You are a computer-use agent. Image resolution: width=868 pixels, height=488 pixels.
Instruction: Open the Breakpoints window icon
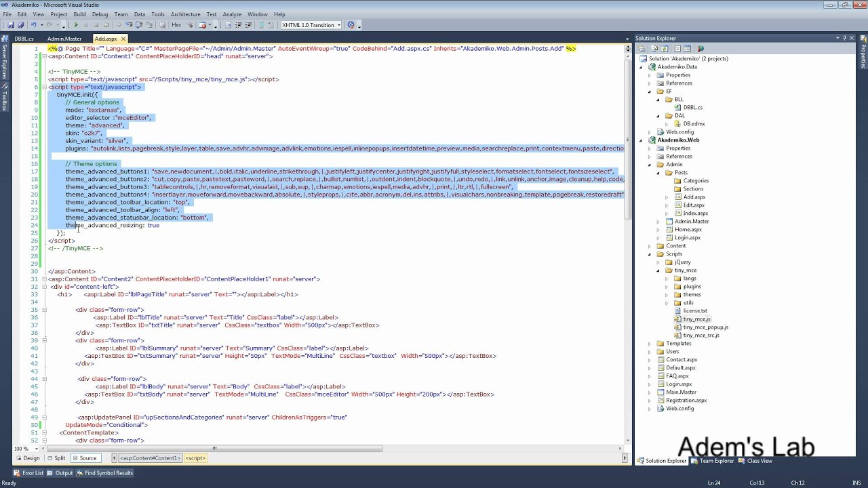pos(203,25)
